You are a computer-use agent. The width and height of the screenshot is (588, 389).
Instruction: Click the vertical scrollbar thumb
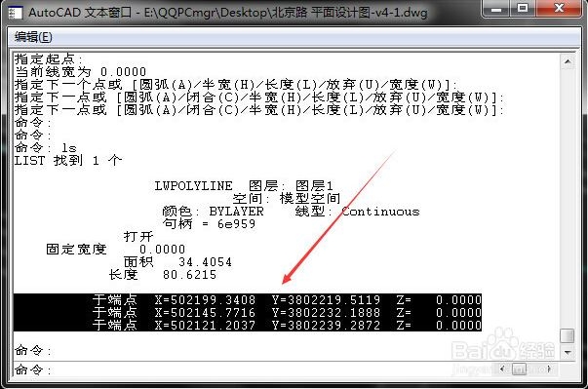click(568, 335)
